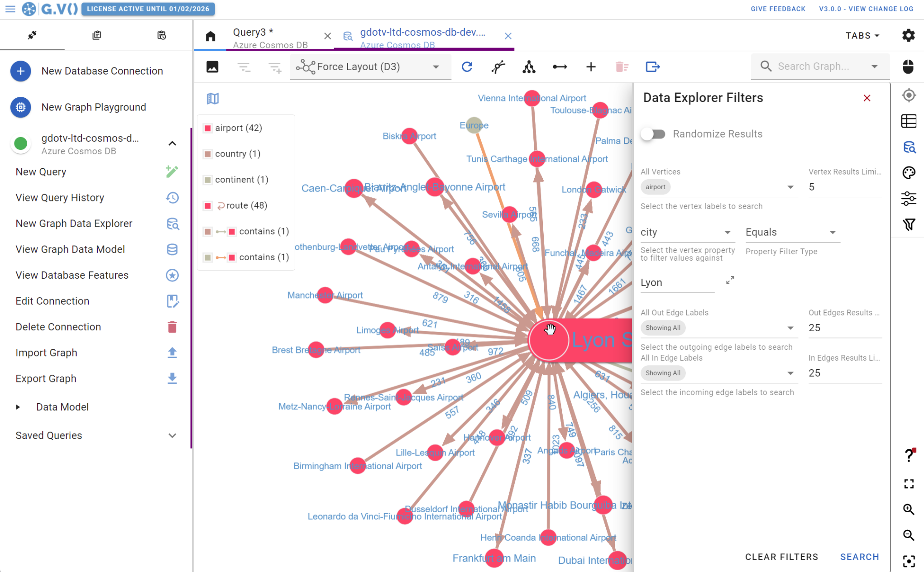Click the New Graph Playground icon
This screenshot has height=572, width=924.
20,106
